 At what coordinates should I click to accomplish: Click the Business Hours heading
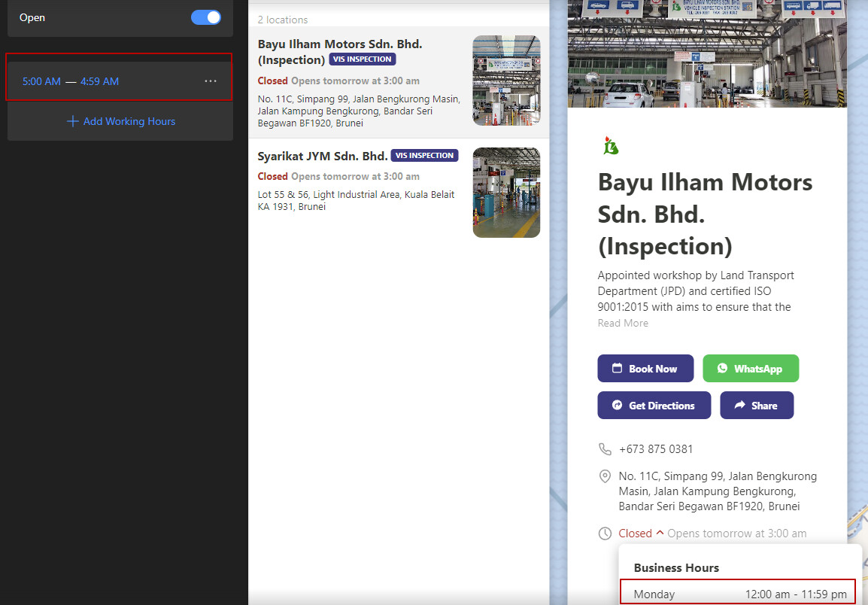click(x=676, y=568)
